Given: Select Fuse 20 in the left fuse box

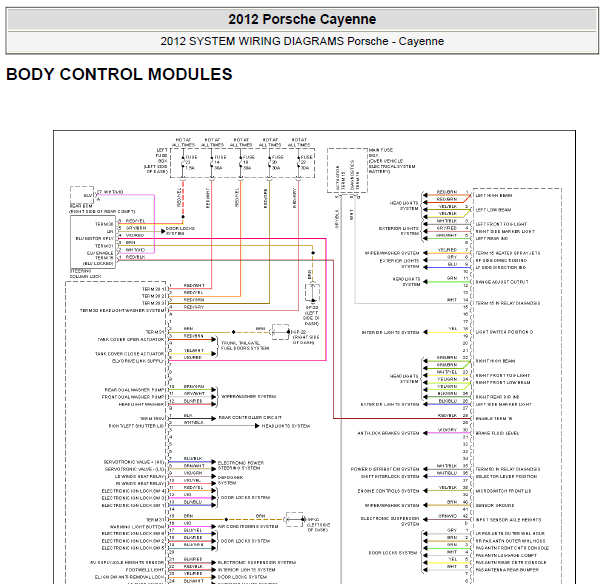Looking at the screenshot, I should [275, 162].
